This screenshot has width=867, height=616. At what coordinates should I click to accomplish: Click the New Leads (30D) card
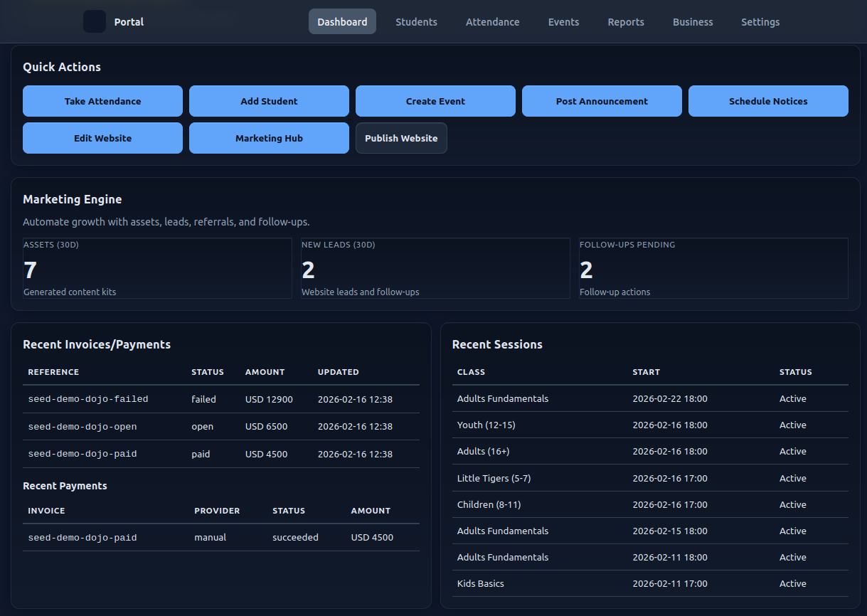pyautogui.click(x=435, y=267)
